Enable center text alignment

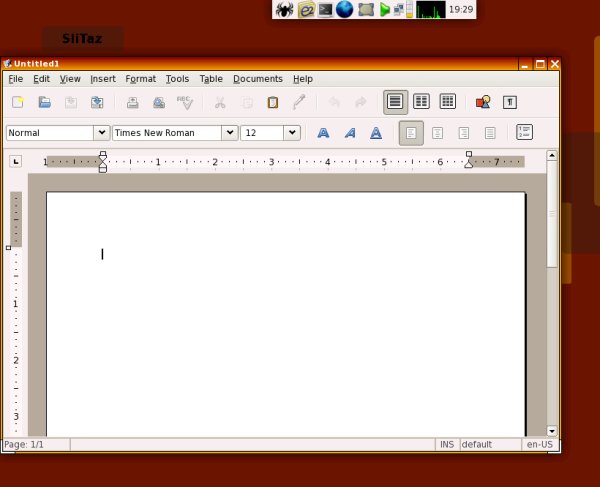point(437,133)
